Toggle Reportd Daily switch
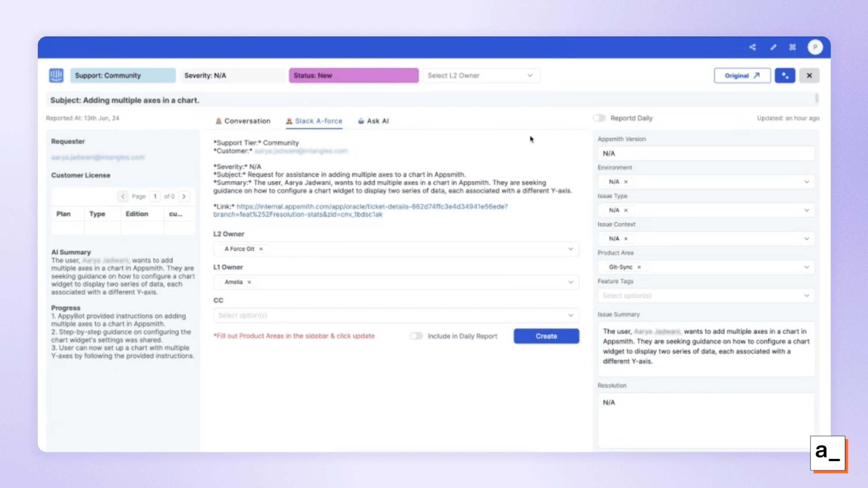The height and width of the screenshot is (488, 868). point(599,118)
